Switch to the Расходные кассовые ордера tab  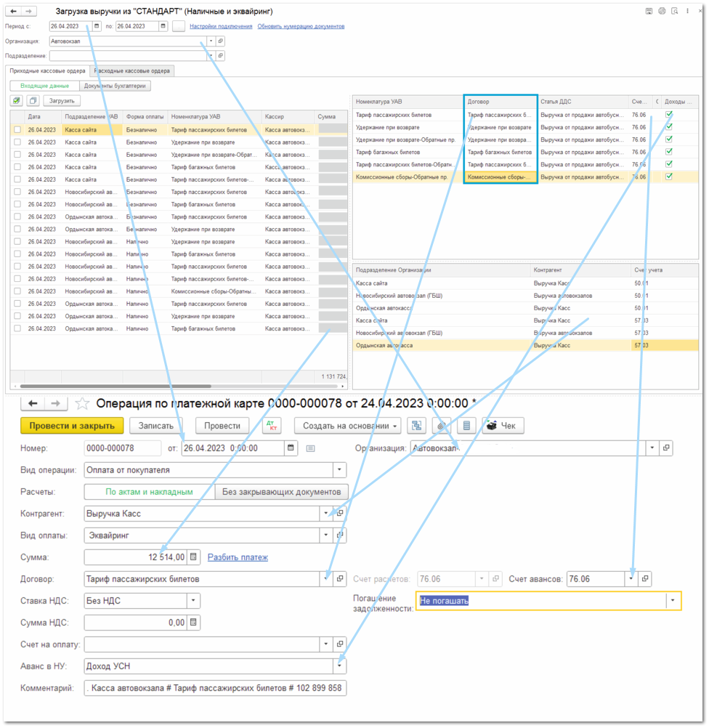click(x=131, y=71)
